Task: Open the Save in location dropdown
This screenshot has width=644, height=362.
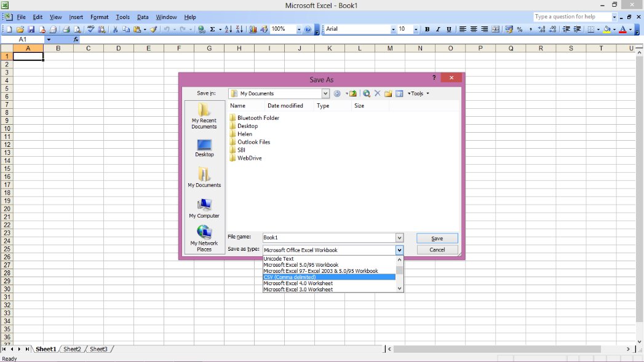Action: tap(327, 93)
